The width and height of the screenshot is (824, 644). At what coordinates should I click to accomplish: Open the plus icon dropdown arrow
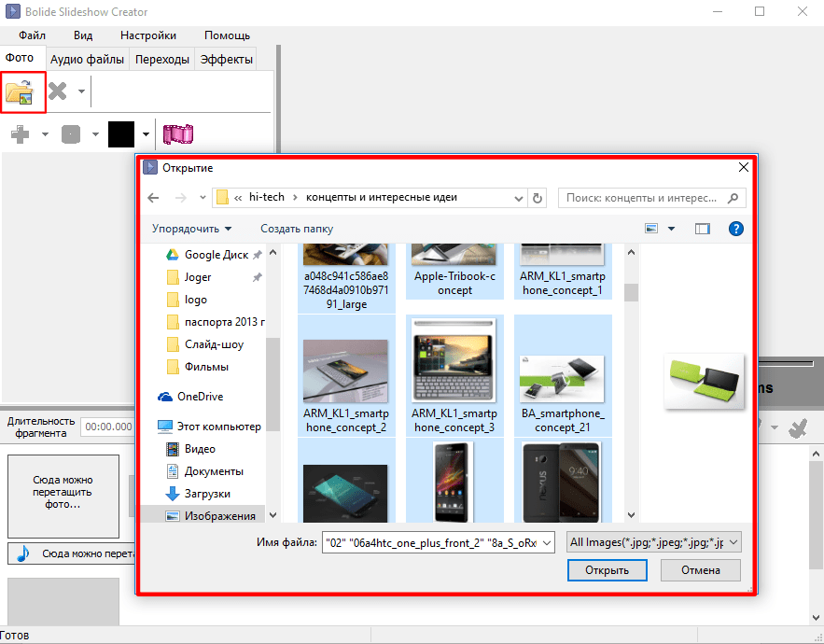point(45,134)
